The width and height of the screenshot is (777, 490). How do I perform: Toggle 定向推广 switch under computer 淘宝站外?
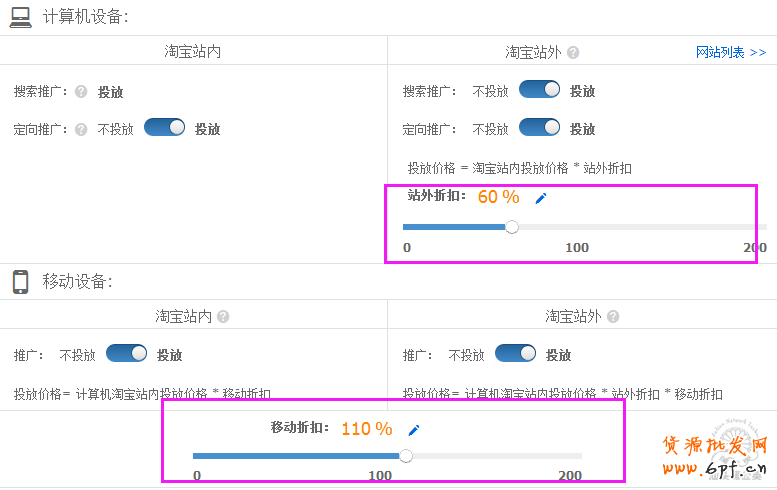coord(540,128)
